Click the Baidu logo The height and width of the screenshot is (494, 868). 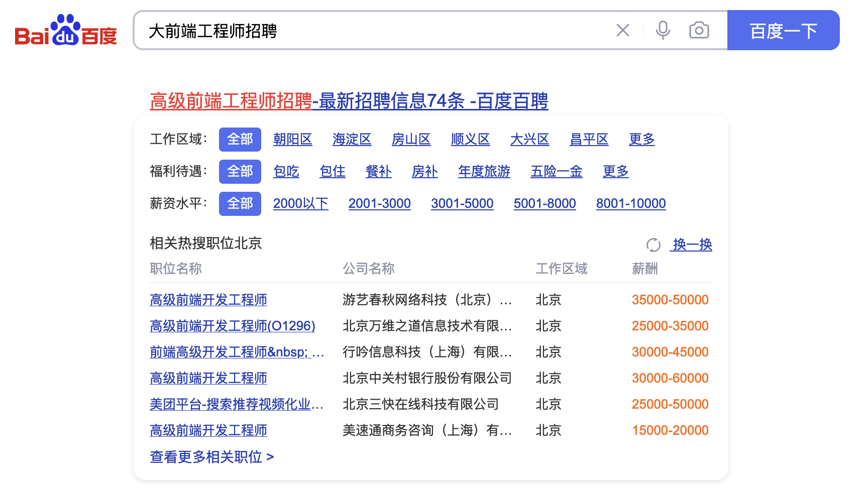tap(66, 30)
